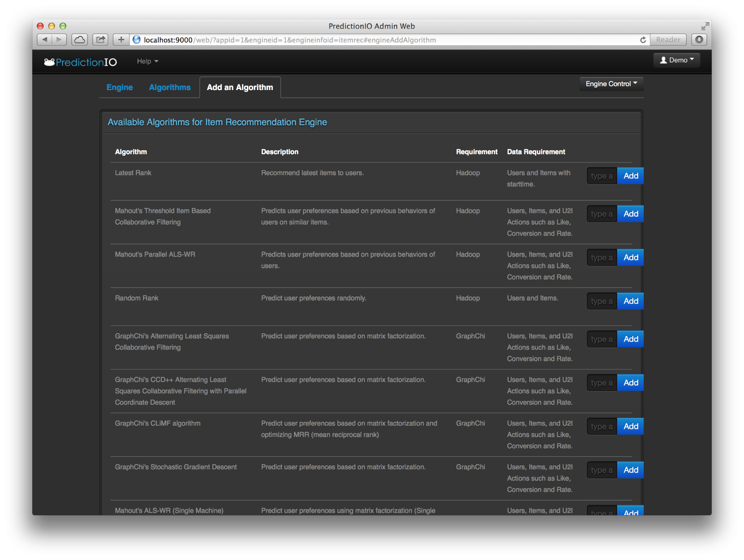Viewport: 744px width, 560px height.
Task: Click the Data Requirement column header
Action: point(536,152)
